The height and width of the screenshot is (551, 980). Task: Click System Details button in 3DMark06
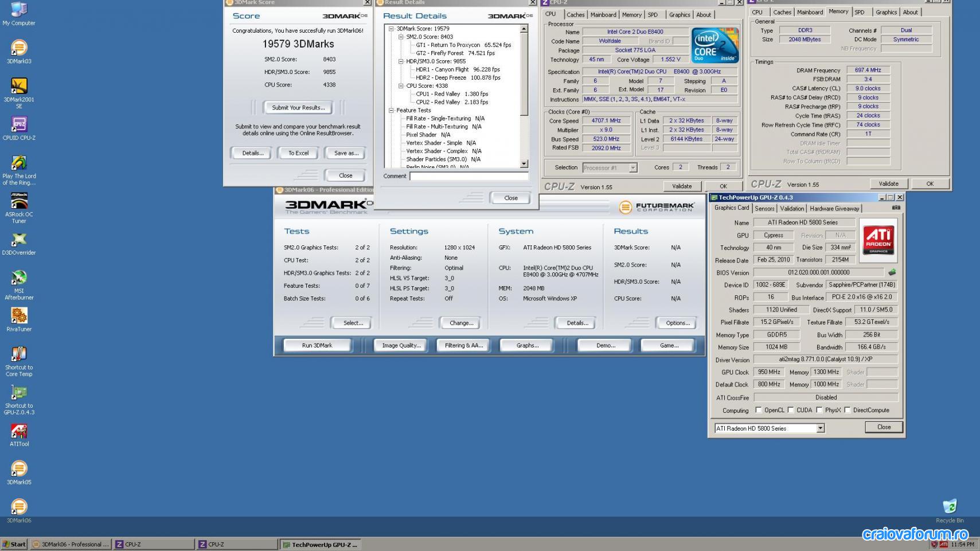coord(577,323)
